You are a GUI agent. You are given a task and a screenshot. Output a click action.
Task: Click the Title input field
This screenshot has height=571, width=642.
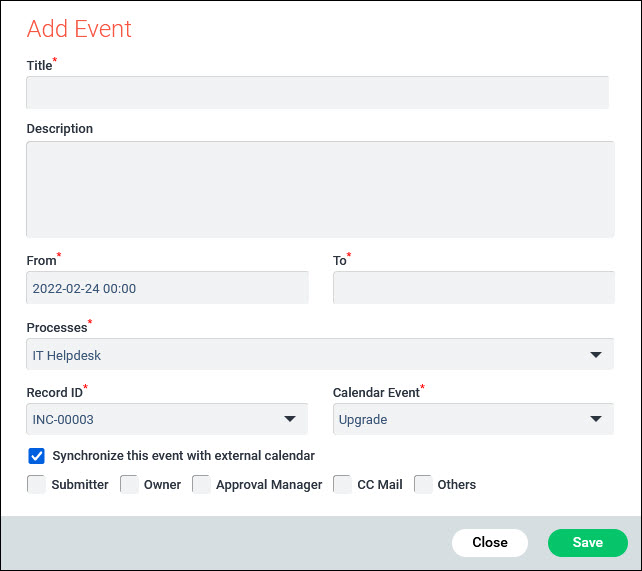(317, 92)
